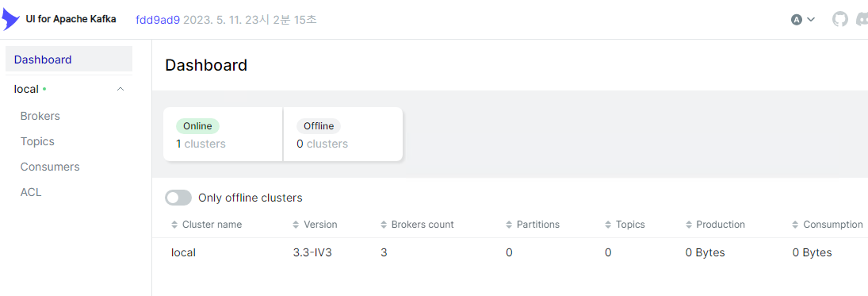
Task: Click the sort arrows beside Cluster name
Action: click(x=174, y=225)
